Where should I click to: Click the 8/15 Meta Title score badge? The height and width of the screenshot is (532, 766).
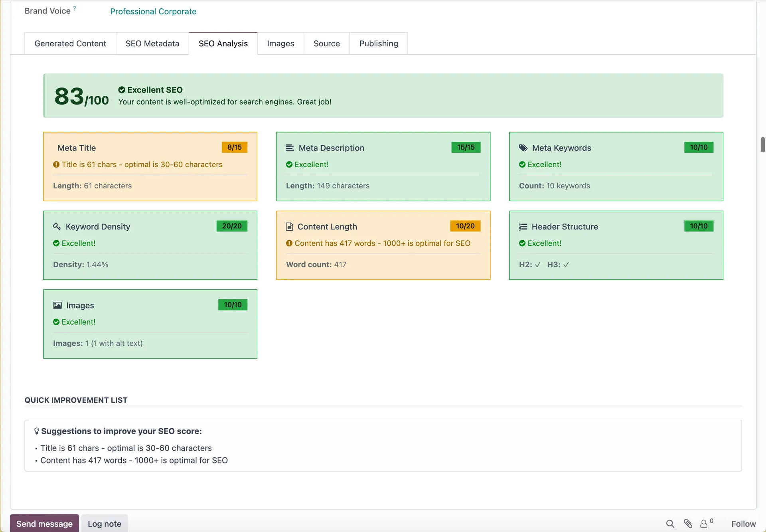(235, 147)
